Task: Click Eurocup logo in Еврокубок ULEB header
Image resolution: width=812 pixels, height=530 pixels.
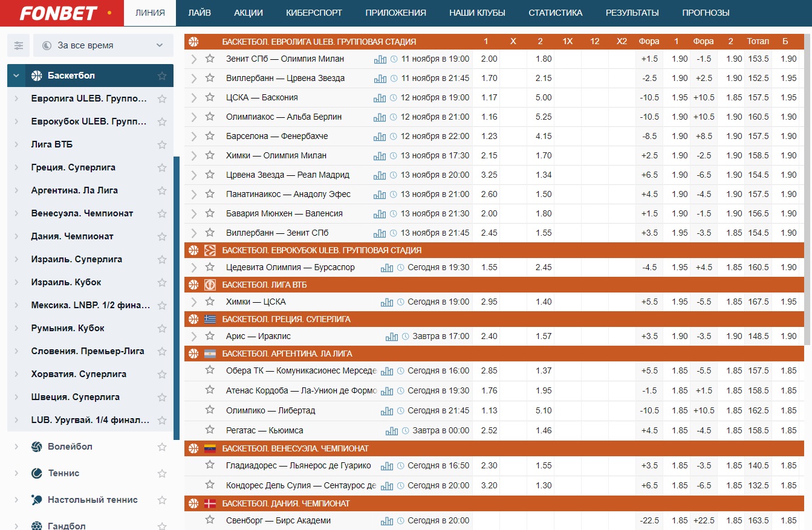Action: pos(210,250)
